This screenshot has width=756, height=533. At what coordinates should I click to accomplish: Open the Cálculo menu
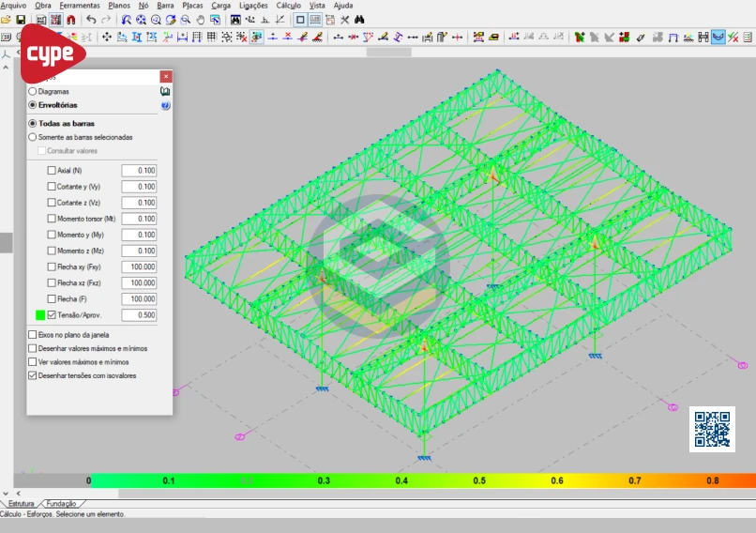click(x=288, y=6)
